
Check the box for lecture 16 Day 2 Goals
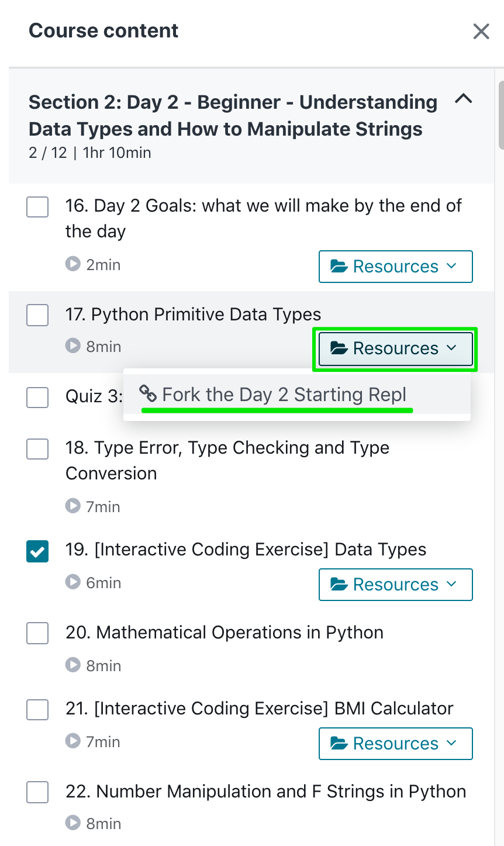tap(37, 207)
